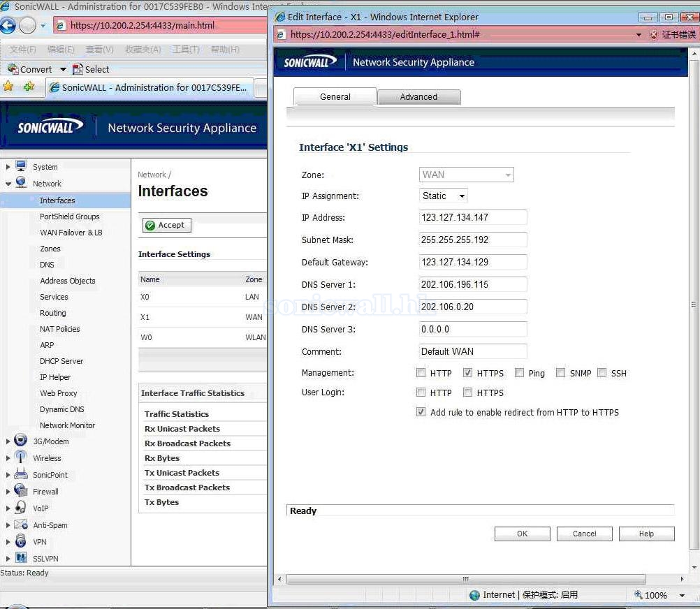Enable HTTP management checkbox

coord(421,372)
